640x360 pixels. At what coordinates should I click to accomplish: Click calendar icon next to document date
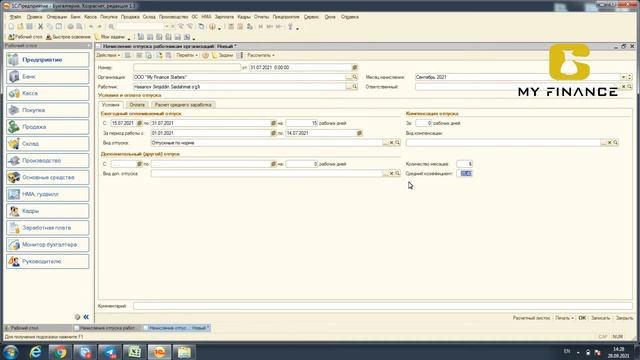pyautogui.click(x=355, y=67)
